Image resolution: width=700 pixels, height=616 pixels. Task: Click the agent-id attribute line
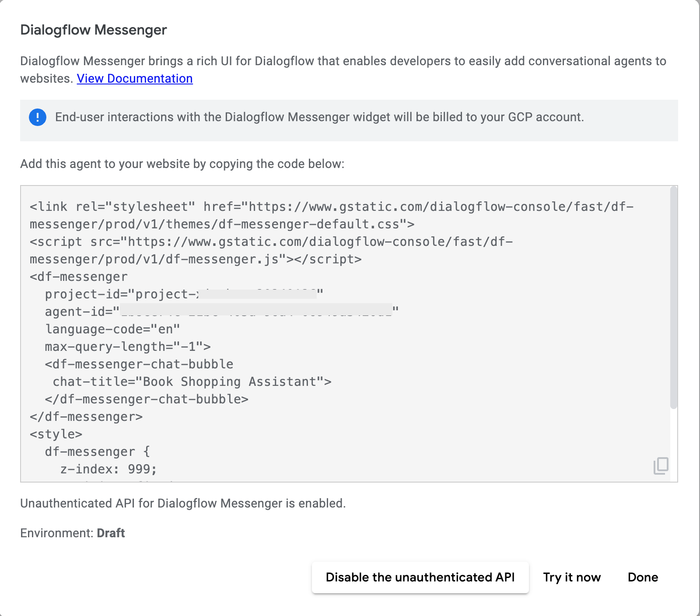tap(221, 312)
